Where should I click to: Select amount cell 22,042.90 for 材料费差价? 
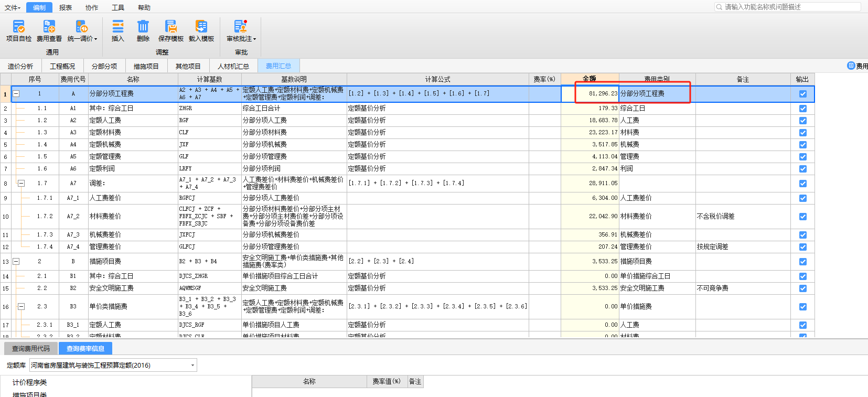click(x=590, y=217)
